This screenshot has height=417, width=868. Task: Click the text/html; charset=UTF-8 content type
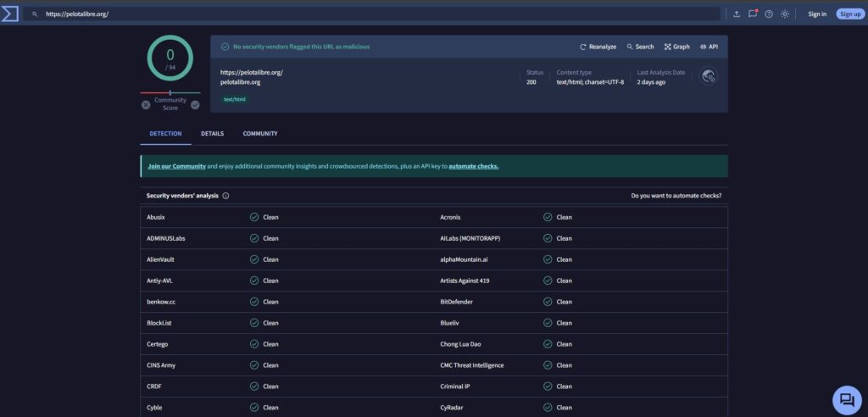coord(590,82)
